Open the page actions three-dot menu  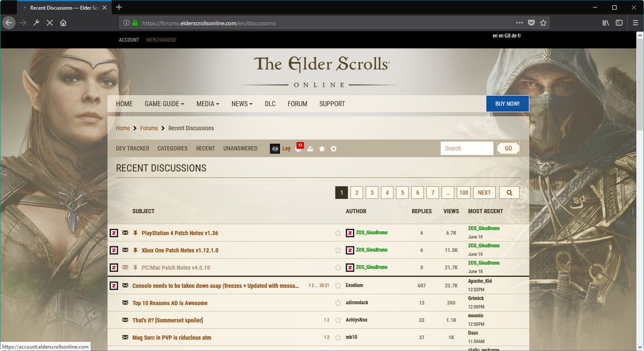520,23
